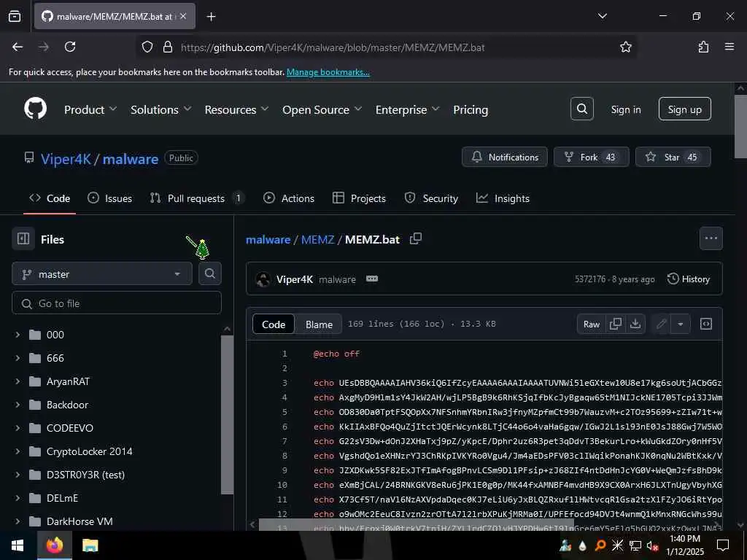The height and width of the screenshot is (560, 747).
Task: Click the Firefox taskbar icon
Action: pos(54,545)
